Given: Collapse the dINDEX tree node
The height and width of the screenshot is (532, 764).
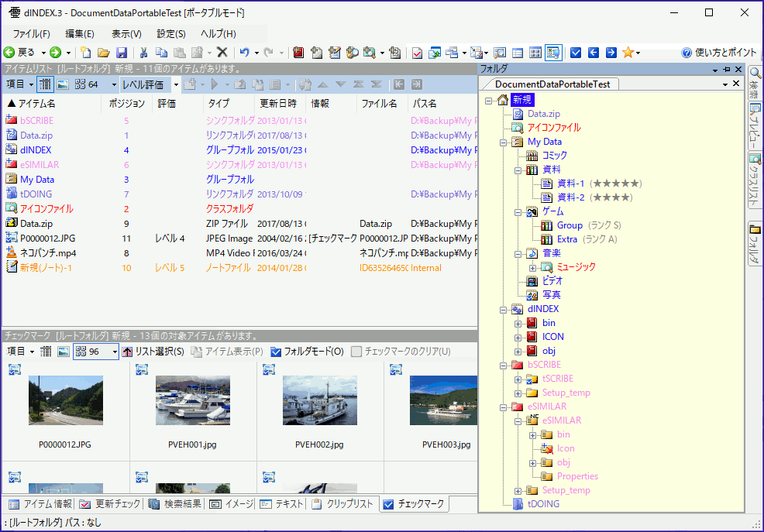Looking at the screenshot, I should [504, 310].
